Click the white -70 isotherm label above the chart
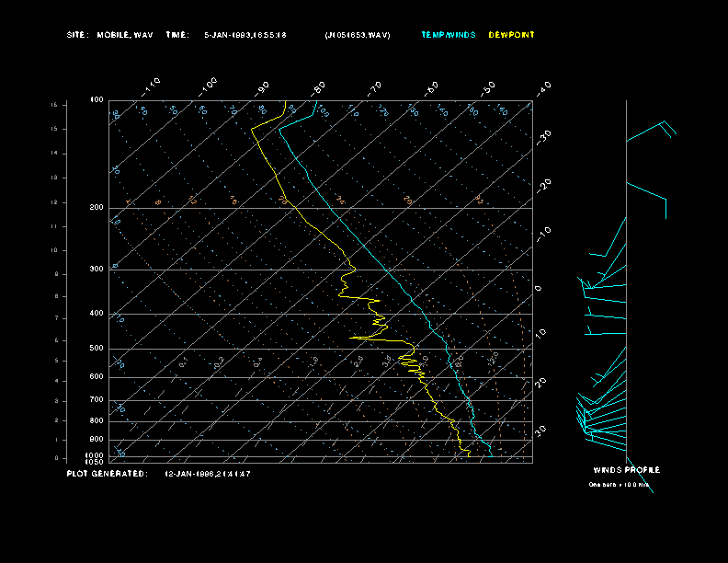The width and height of the screenshot is (728, 563). coord(374,88)
